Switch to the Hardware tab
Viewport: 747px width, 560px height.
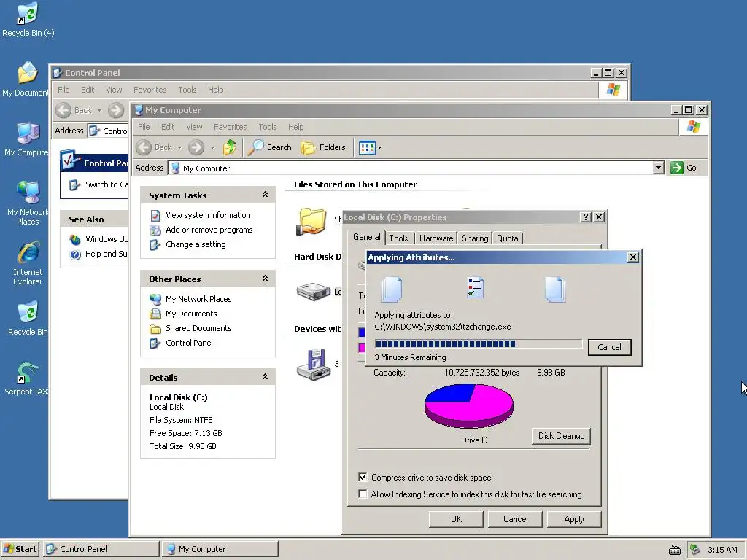(x=436, y=238)
